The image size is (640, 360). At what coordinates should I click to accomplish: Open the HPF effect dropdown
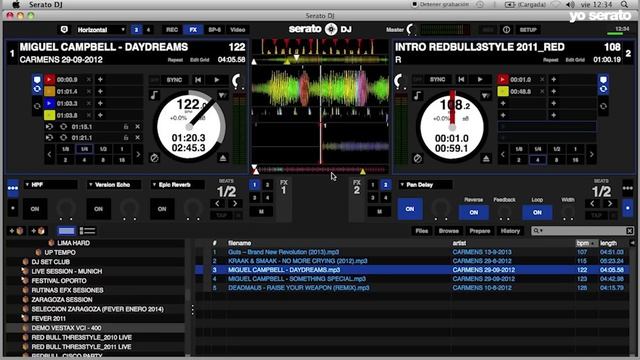50,185
